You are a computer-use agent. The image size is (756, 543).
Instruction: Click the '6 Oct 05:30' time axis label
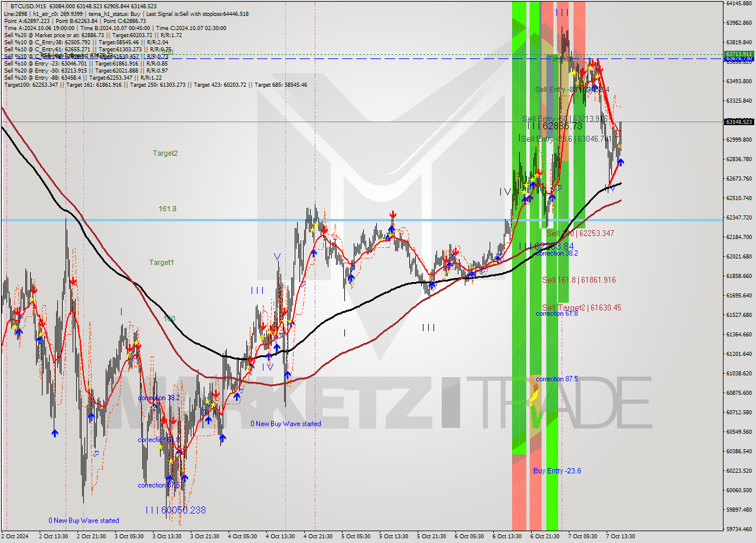click(x=470, y=537)
